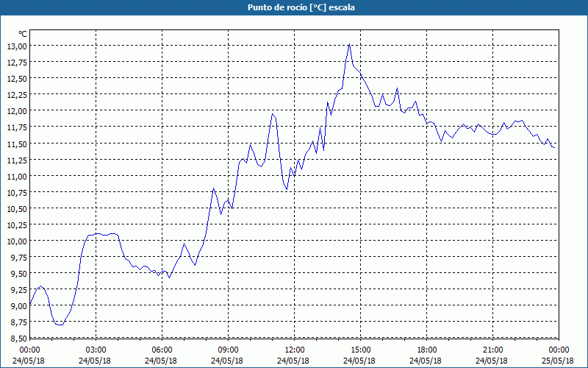Select the 12,25 y-axis label
The width and height of the screenshot is (588, 368).
[x=17, y=95]
